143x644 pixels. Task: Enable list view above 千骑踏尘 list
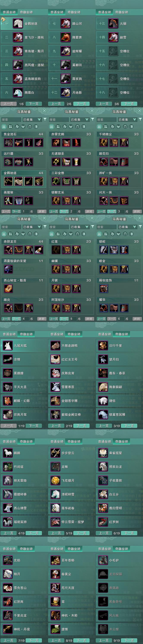(x=99, y=127)
